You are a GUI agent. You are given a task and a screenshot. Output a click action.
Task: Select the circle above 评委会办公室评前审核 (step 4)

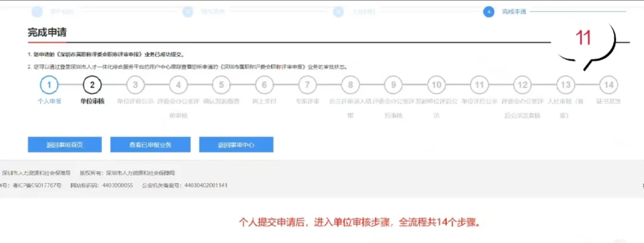(x=178, y=85)
